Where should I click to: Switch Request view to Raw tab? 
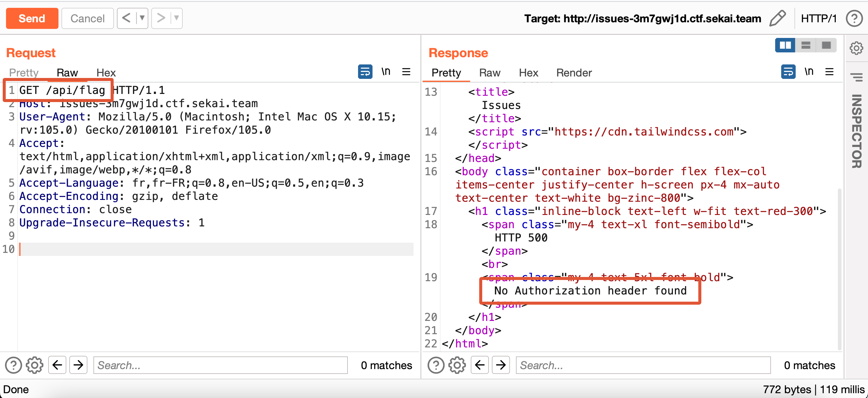click(67, 73)
